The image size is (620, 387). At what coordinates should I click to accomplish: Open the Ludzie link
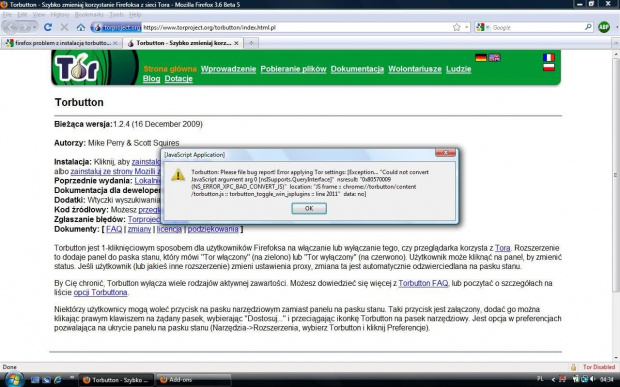[458, 69]
